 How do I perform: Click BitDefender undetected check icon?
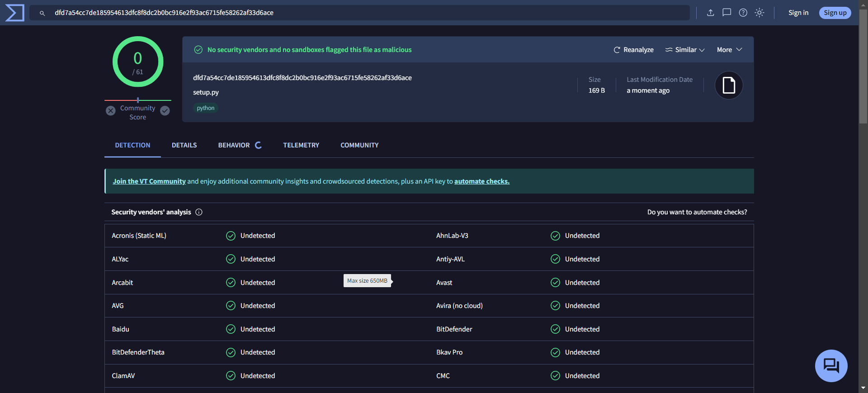[556, 329]
